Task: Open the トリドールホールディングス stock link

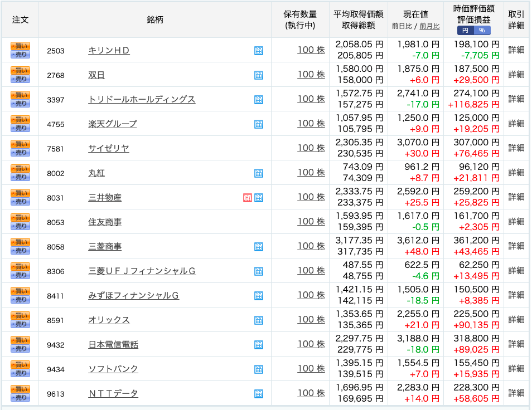Action: [x=142, y=100]
